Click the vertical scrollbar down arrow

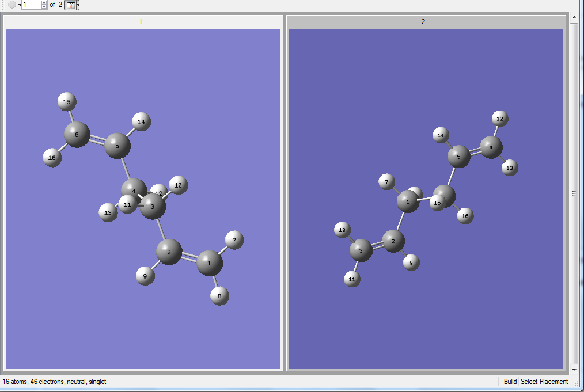[574, 370]
